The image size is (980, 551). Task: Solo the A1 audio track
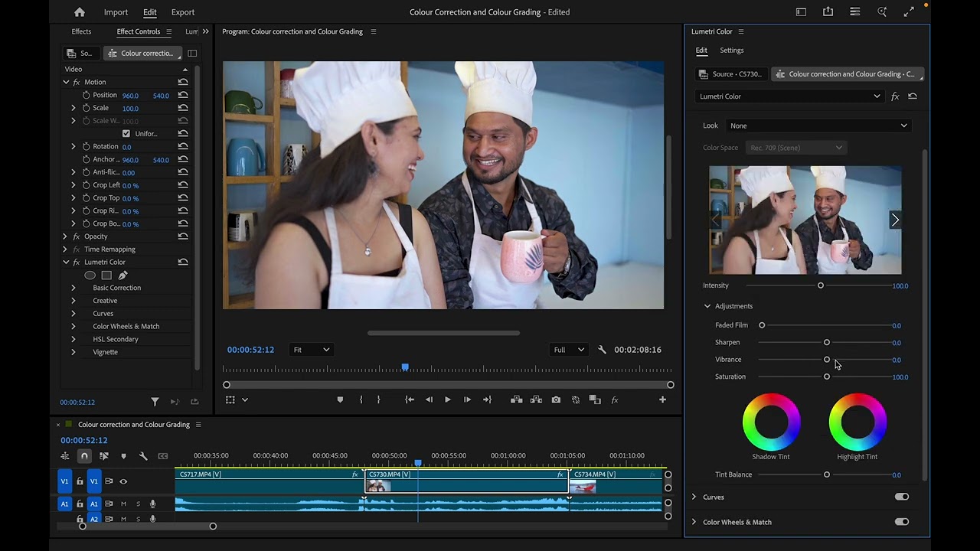pyautogui.click(x=138, y=504)
